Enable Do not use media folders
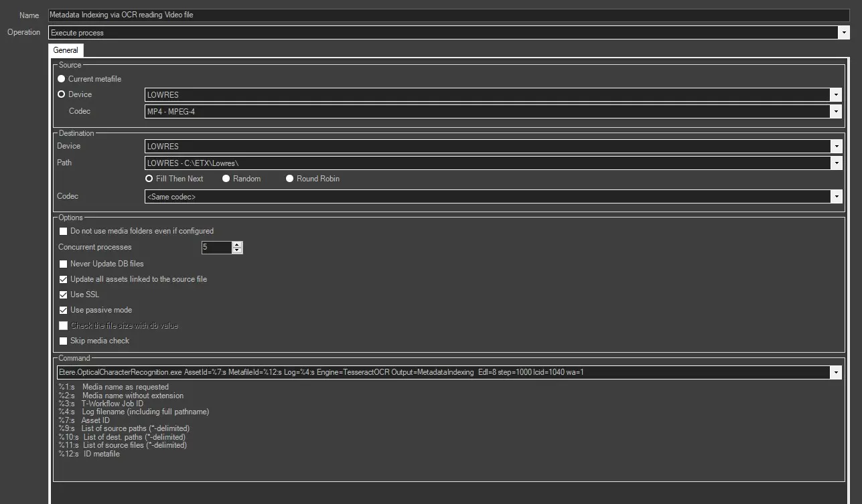 tap(64, 231)
